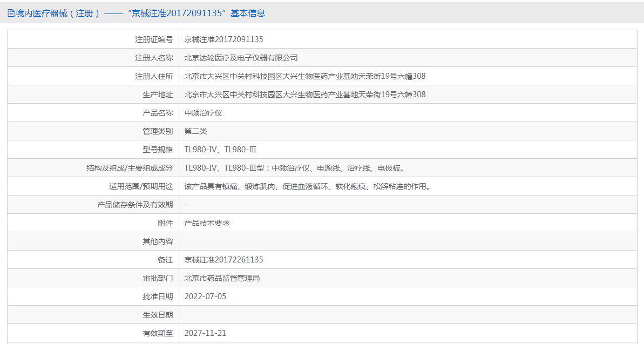Select expiry date 2027-11-21
Viewport: 644px width, 344px height.
[205, 333]
